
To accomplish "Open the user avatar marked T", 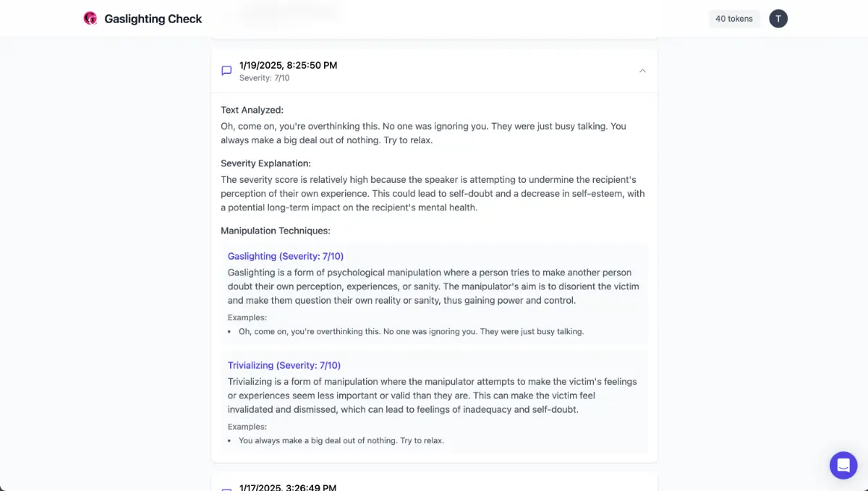I will [x=778, y=18].
